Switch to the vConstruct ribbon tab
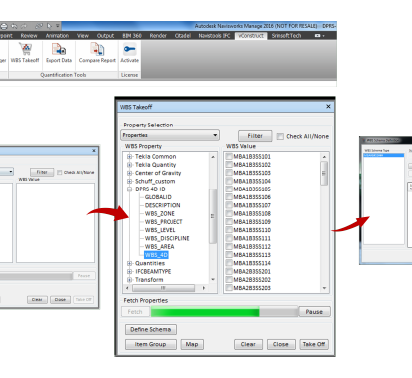412x378 pixels. (251, 36)
